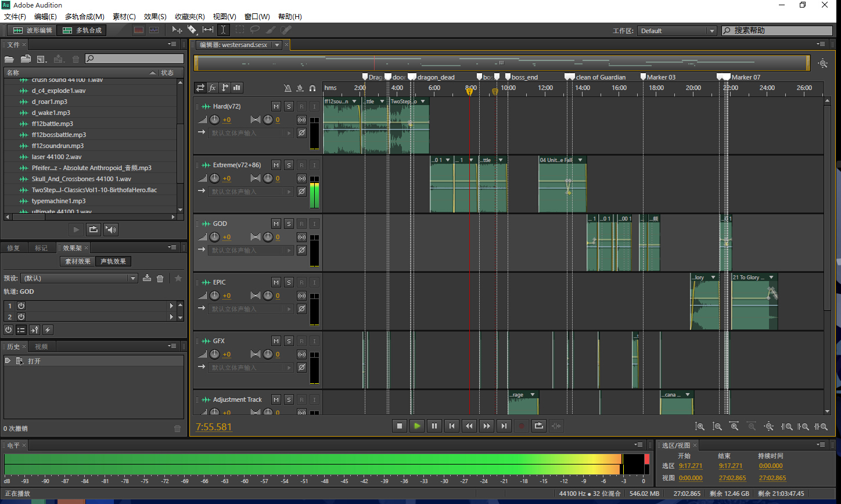Open the 04 Unit clip dropdown arrow
The image size is (841, 504).
[x=580, y=160]
